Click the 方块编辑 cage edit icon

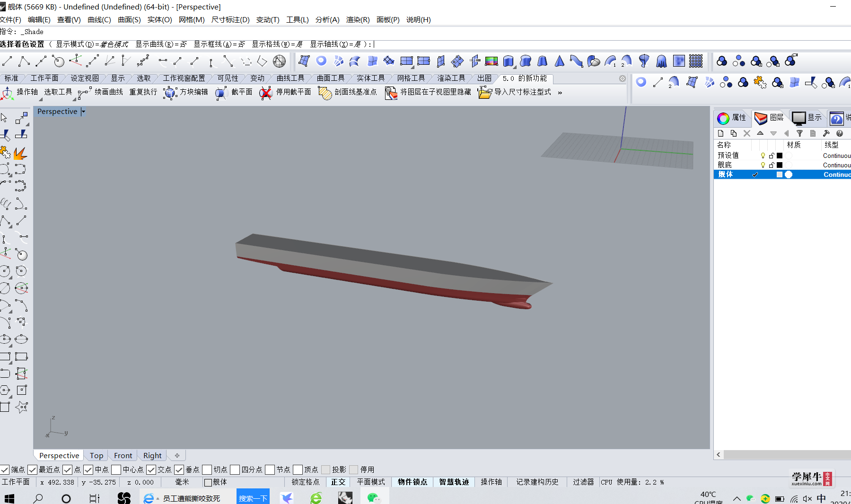click(170, 93)
